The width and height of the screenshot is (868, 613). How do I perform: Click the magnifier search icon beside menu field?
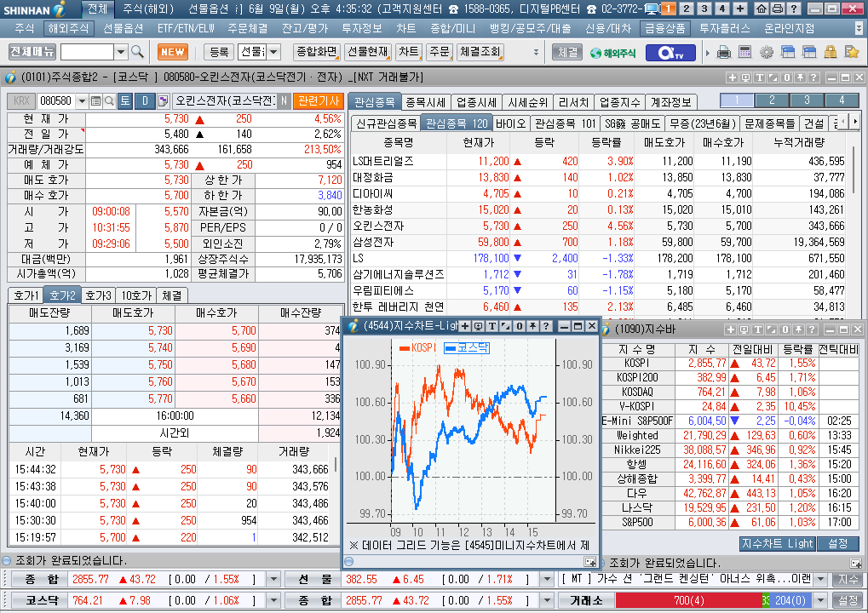click(137, 52)
